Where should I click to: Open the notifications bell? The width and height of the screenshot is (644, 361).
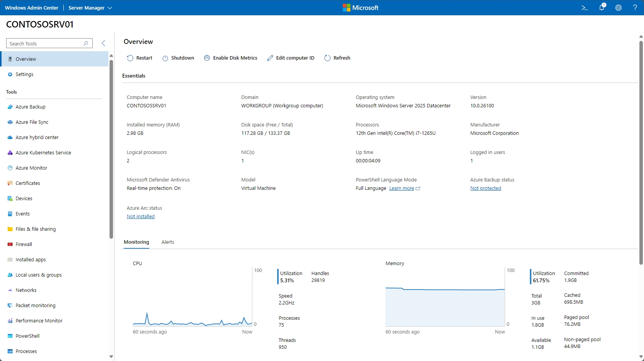[x=602, y=8]
